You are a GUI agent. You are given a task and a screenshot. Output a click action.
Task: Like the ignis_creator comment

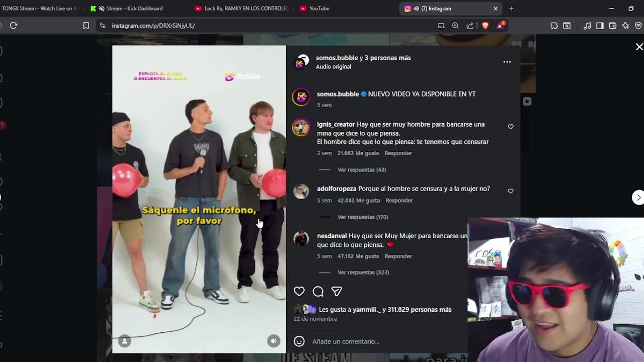click(x=511, y=127)
